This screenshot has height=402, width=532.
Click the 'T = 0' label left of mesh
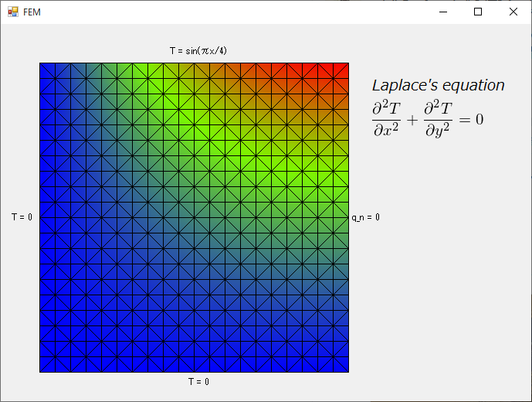(22, 216)
